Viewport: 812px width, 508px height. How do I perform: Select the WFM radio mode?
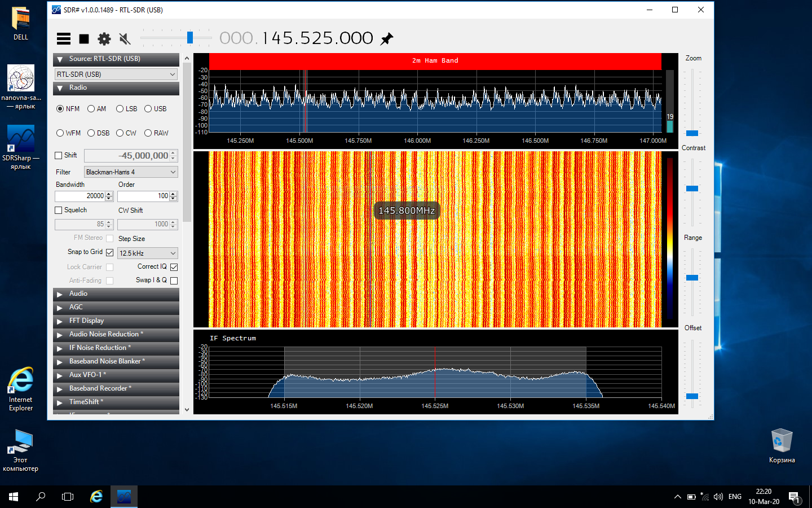coord(60,133)
